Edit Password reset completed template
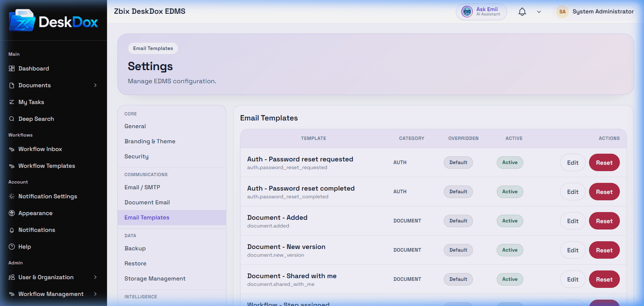 (573, 192)
